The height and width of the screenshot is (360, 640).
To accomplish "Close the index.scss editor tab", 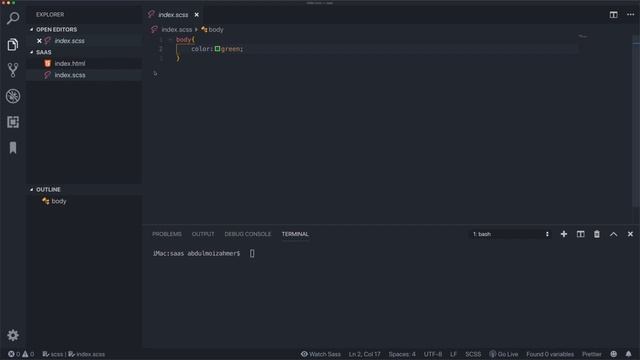I will tap(196, 15).
